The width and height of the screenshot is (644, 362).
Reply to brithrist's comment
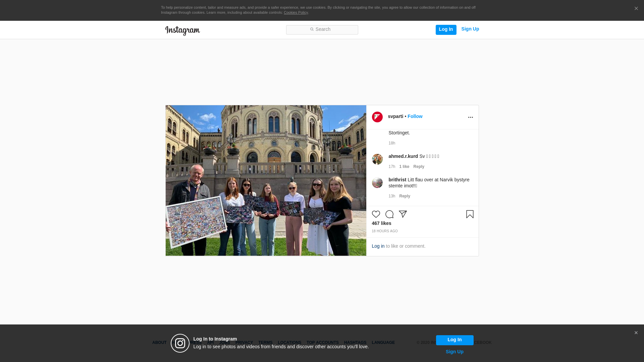(405, 196)
